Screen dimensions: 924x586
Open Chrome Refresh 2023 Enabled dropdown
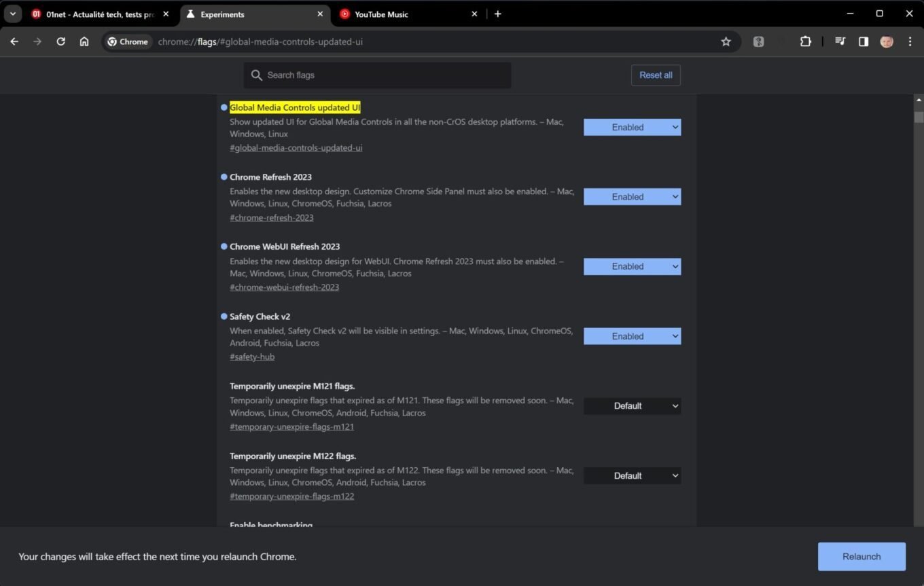(x=632, y=197)
